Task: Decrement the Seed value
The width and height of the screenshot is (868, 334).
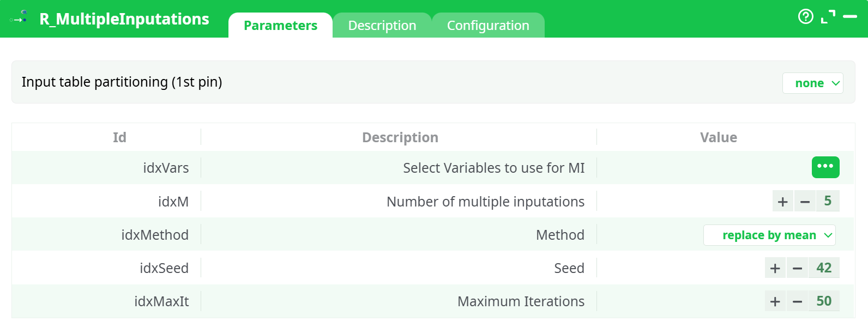Action: (797, 268)
